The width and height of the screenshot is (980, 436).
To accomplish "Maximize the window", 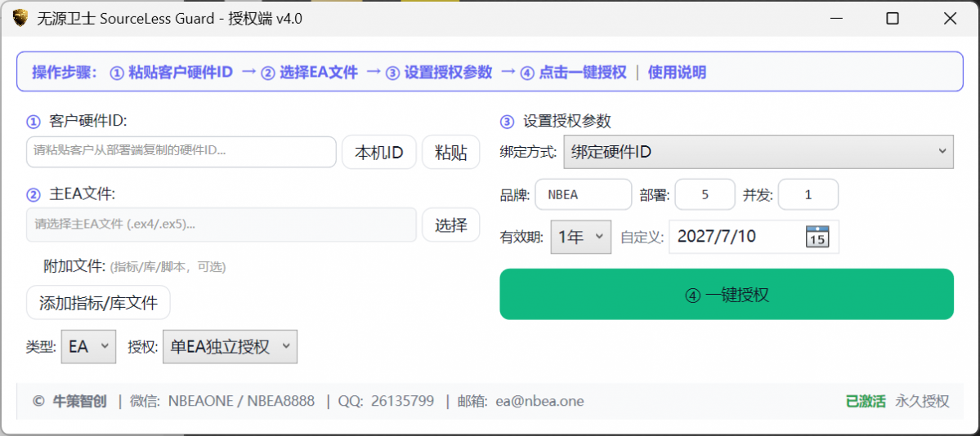I will (893, 19).
